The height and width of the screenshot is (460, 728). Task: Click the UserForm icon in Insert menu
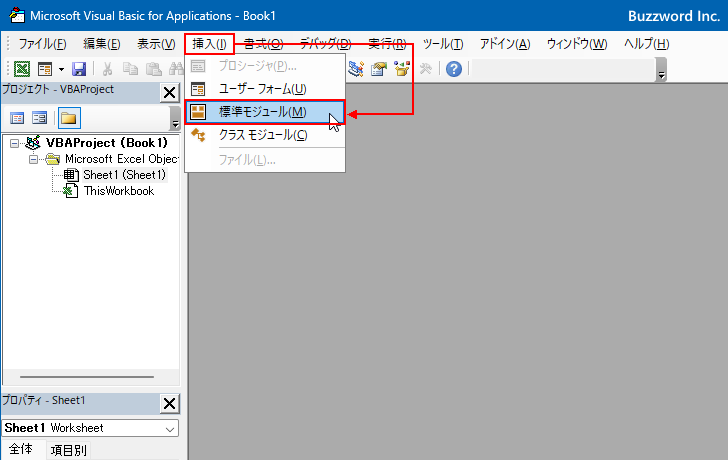[x=198, y=89]
